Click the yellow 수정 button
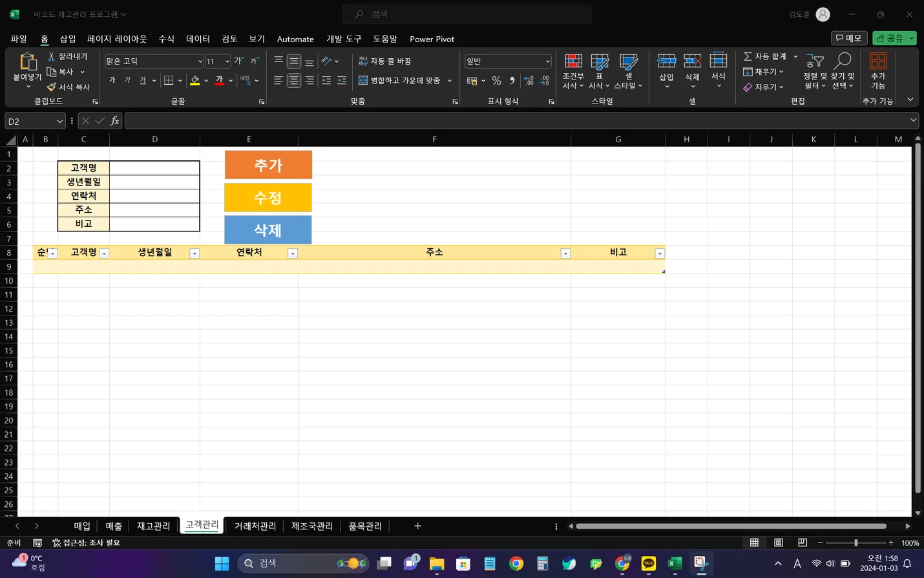This screenshot has height=578, width=924. (x=268, y=197)
